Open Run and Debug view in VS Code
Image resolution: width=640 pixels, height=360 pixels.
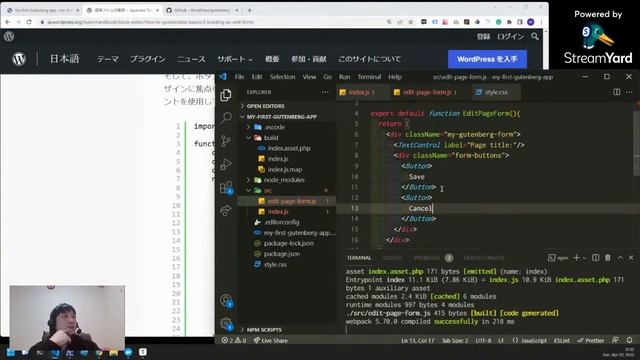click(226, 164)
